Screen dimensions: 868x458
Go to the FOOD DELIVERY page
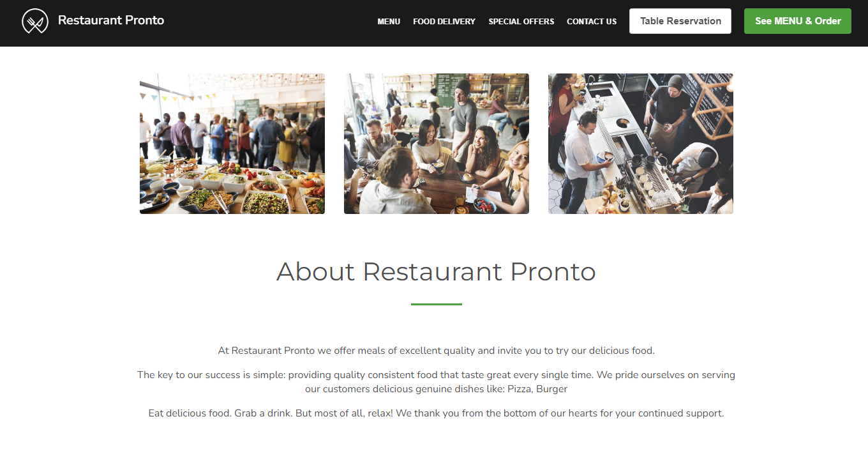point(444,21)
